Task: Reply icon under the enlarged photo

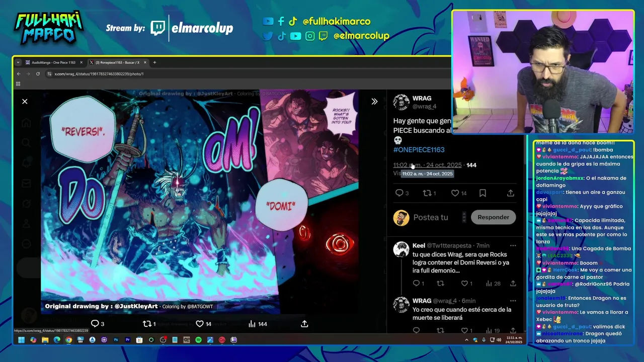Action: pos(95,324)
